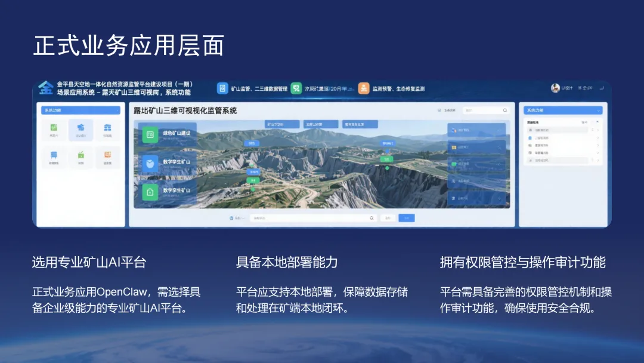Select the blue grid tile in left panel's top row

tap(107, 130)
